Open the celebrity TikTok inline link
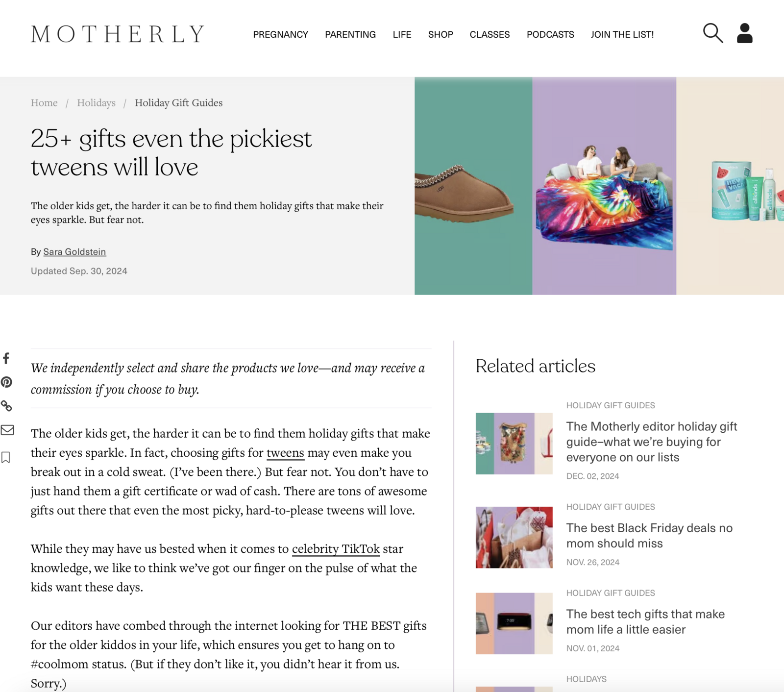Viewport: 784px width, 692px height. coord(336,549)
